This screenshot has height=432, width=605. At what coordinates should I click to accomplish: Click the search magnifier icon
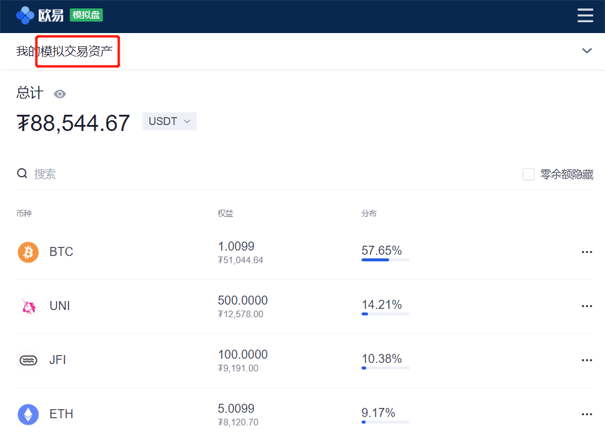click(22, 174)
